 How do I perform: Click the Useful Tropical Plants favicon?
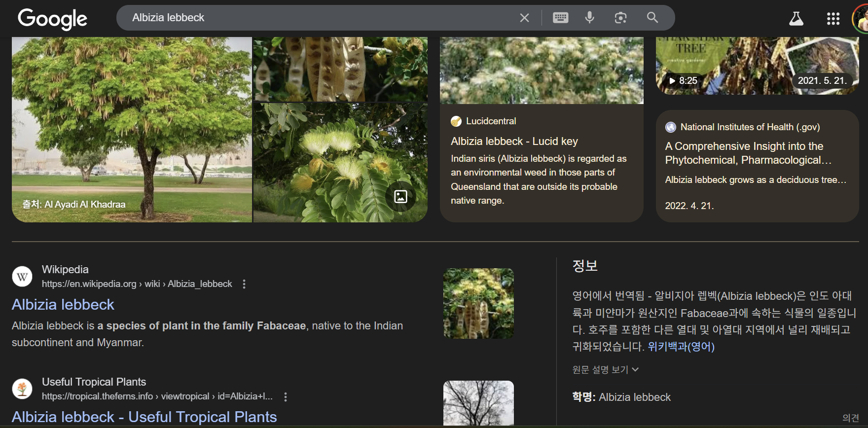tap(22, 389)
